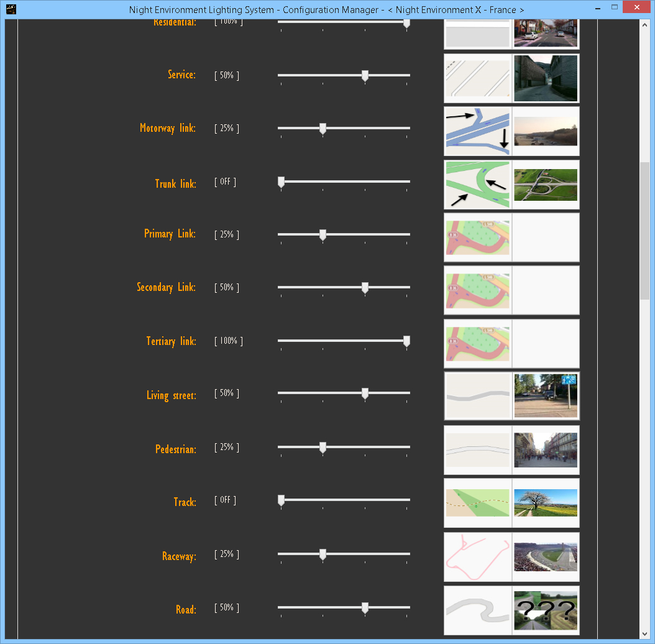This screenshot has width=655, height=644.
Task: Open the Motorway link photo thumbnail
Action: pos(546,131)
